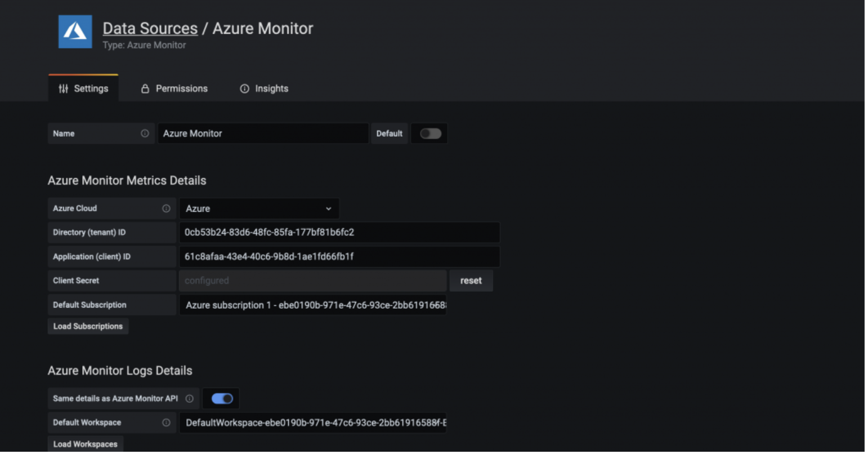
Task: Click the reset button for Client Secret
Action: pyautogui.click(x=471, y=281)
